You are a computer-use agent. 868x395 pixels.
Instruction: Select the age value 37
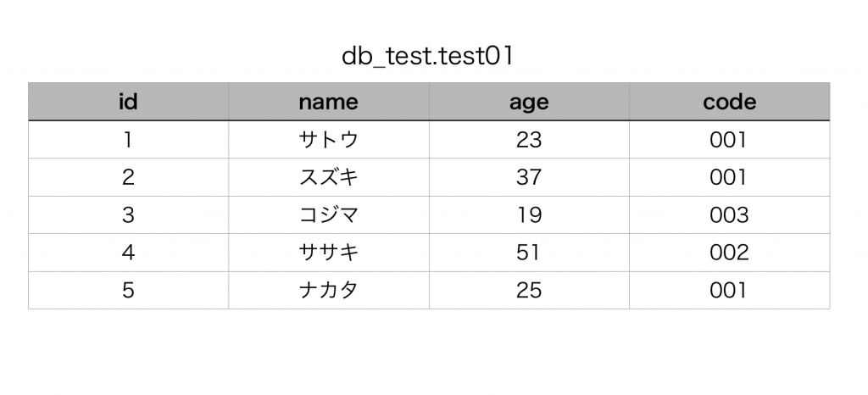[x=529, y=177]
